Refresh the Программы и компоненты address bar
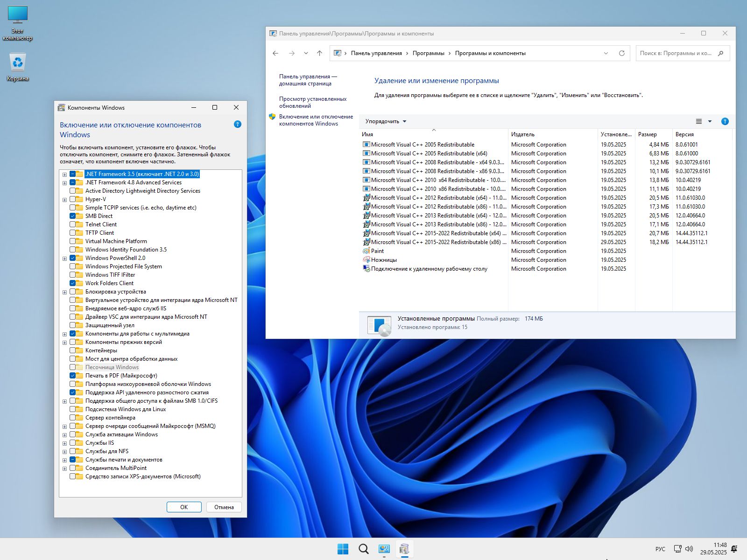The width and height of the screenshot is (747, 560). (622, 53)
